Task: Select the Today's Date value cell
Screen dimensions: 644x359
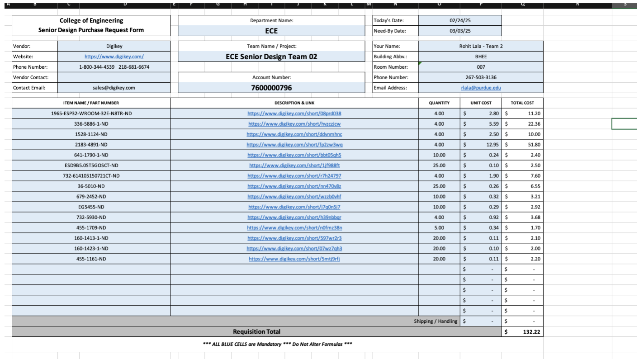Action: [x=460, y=20]
